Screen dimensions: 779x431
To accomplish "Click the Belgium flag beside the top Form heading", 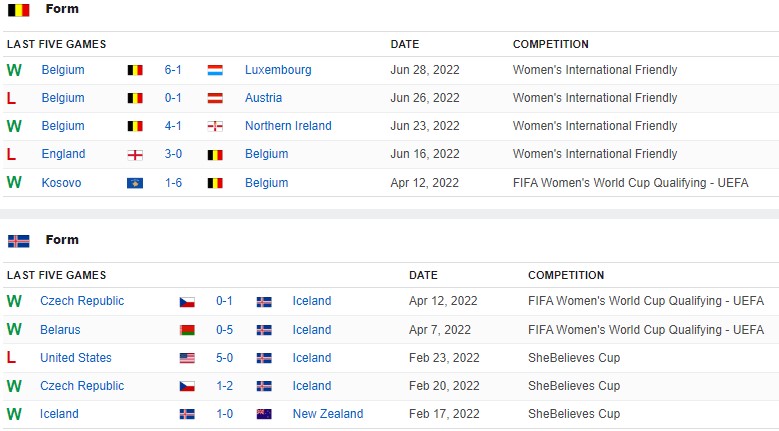I will [x=18, y=10].
